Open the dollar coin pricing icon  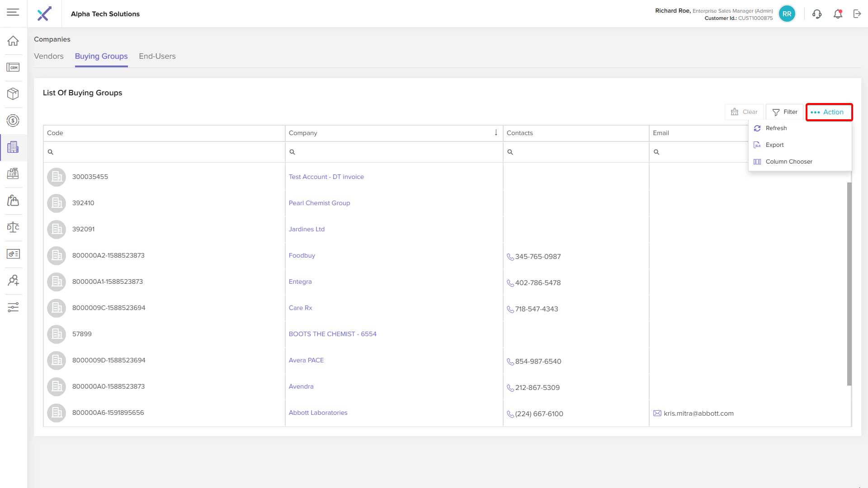click(13, 120)
